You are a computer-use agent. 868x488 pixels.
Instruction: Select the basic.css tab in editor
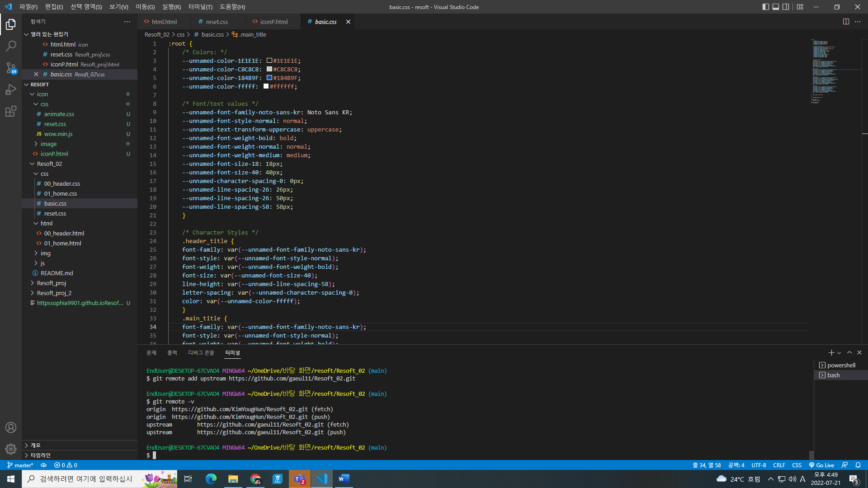[325, 21]
